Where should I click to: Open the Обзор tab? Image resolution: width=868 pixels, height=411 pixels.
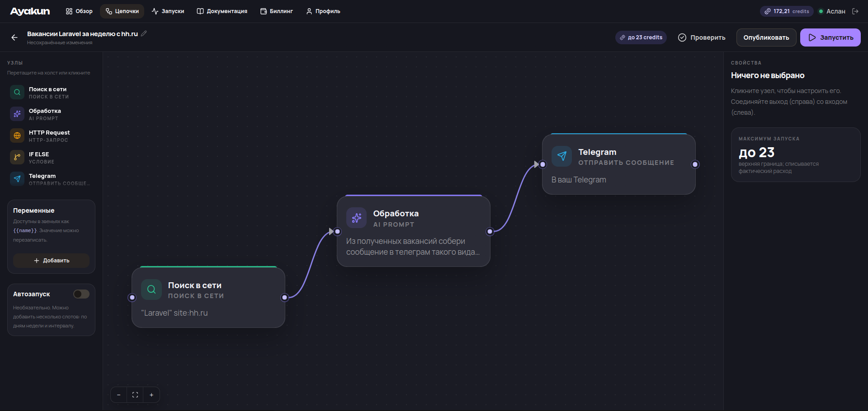(x=79, y=11)
